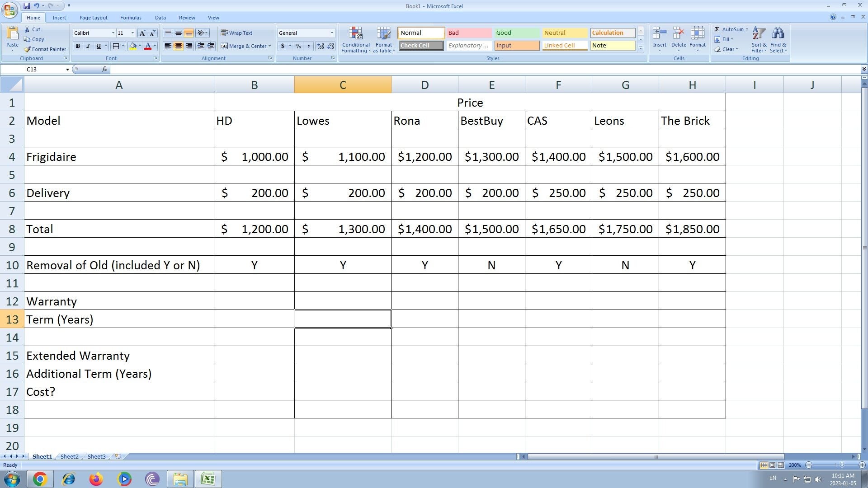Click the Increase Indent icon
Image resolution: width=868 pixels, height=488 pixels.
coord(211,46)
